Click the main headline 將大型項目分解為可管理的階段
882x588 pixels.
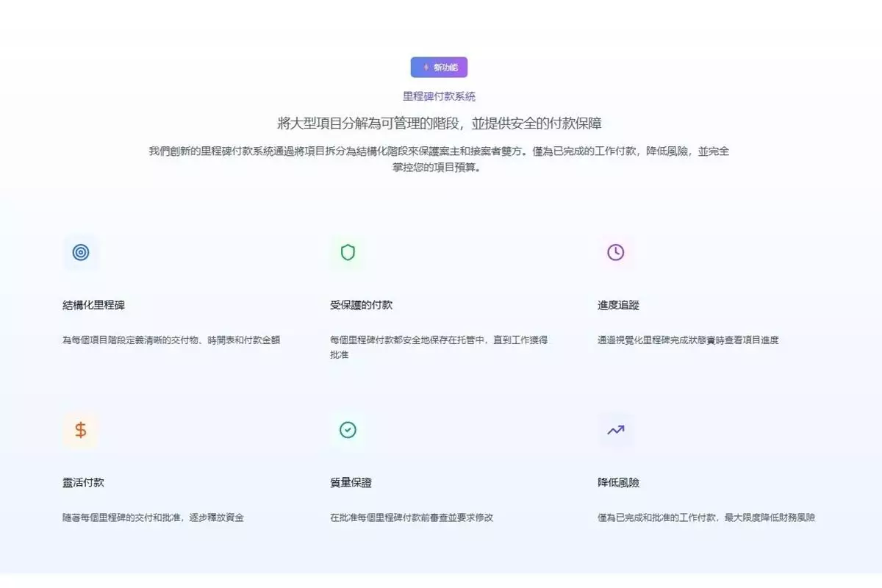pos(440,123)
